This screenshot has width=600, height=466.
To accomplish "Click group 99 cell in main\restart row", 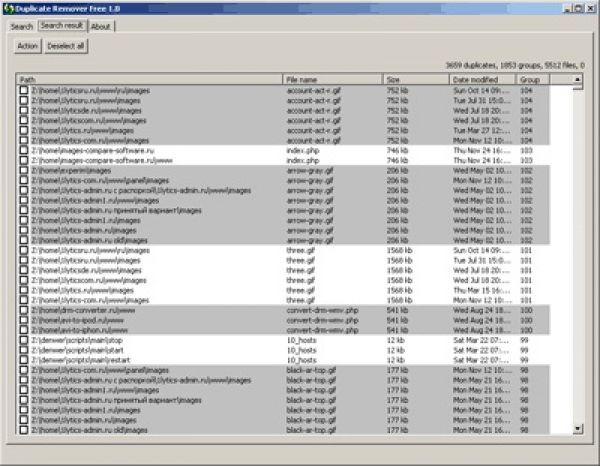I will pos(524,360).
